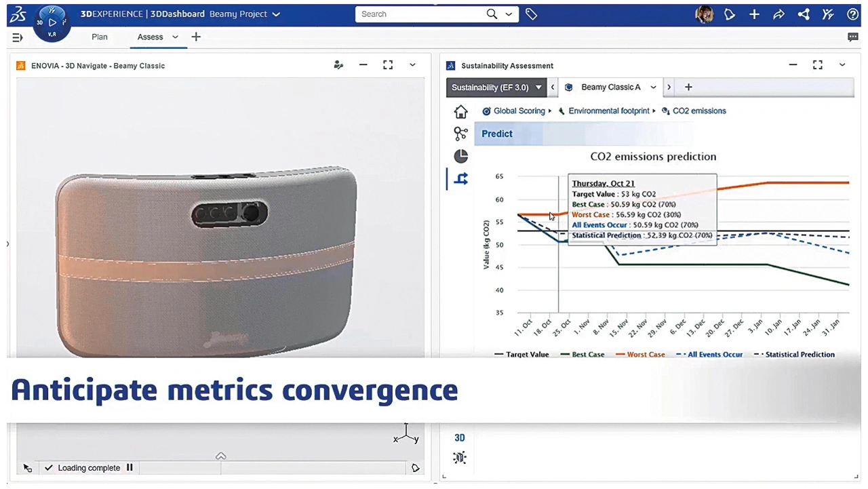Click the 3D view icon
This screenshot has width=868, height=489.
(460, 437)
